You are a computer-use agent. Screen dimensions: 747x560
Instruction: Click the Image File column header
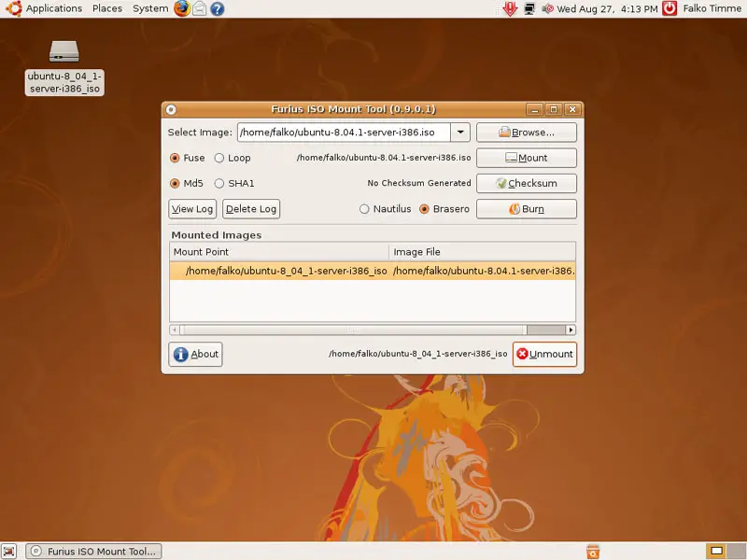(x=482, y=252)
